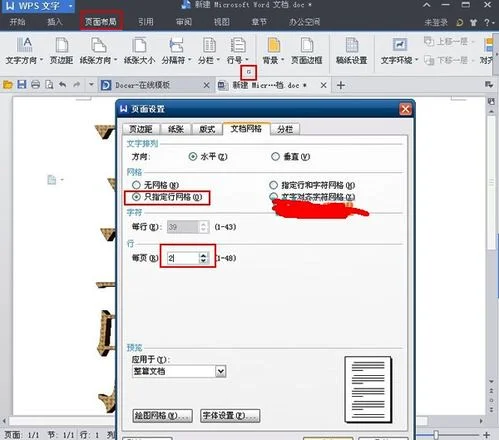Image resolution: width=499 pixels, height=440 pixels.
Task: Expand the 背景 dropdown arrow
Action: coord(282,60)
